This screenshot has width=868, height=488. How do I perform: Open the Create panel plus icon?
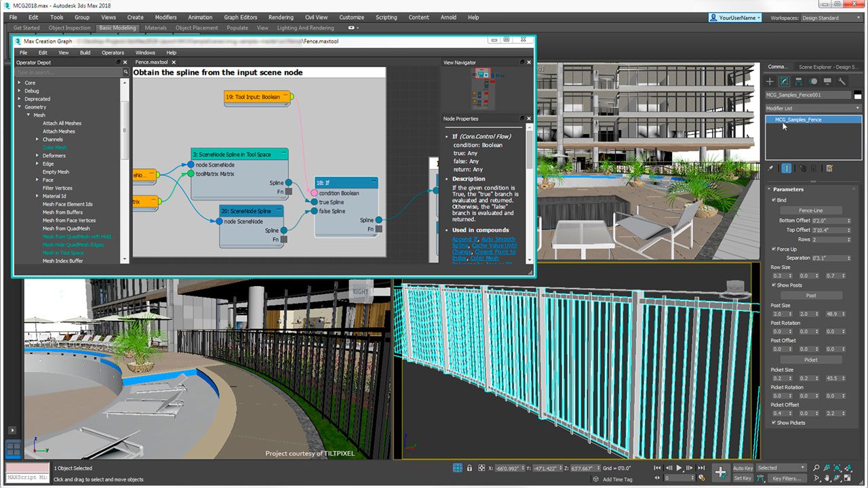(x=770, y=81)
